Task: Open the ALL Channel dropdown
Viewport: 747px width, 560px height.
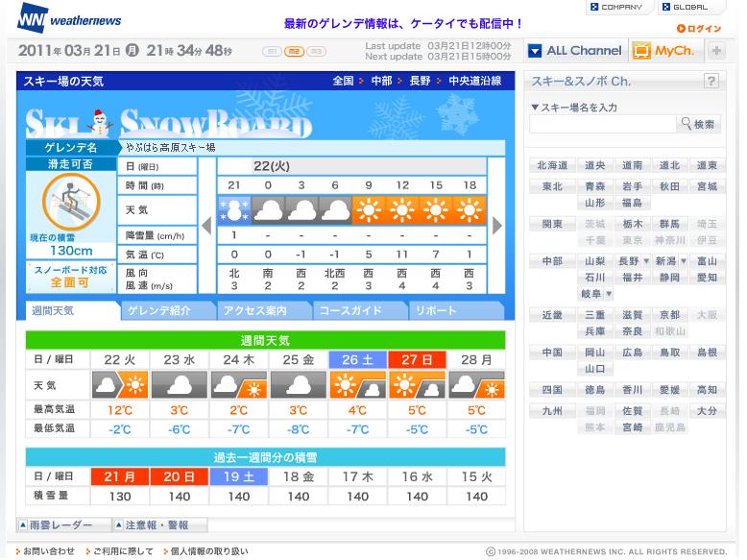Action: 575,51
